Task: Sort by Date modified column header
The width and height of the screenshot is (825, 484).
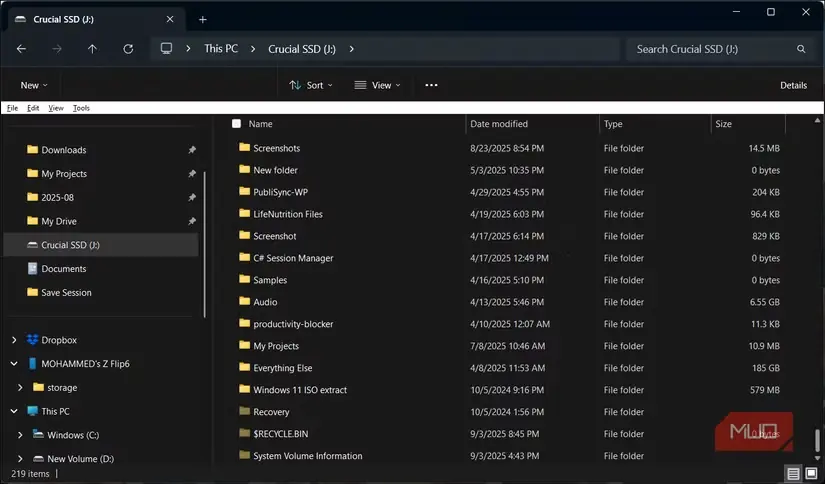Action: point(499,124)
